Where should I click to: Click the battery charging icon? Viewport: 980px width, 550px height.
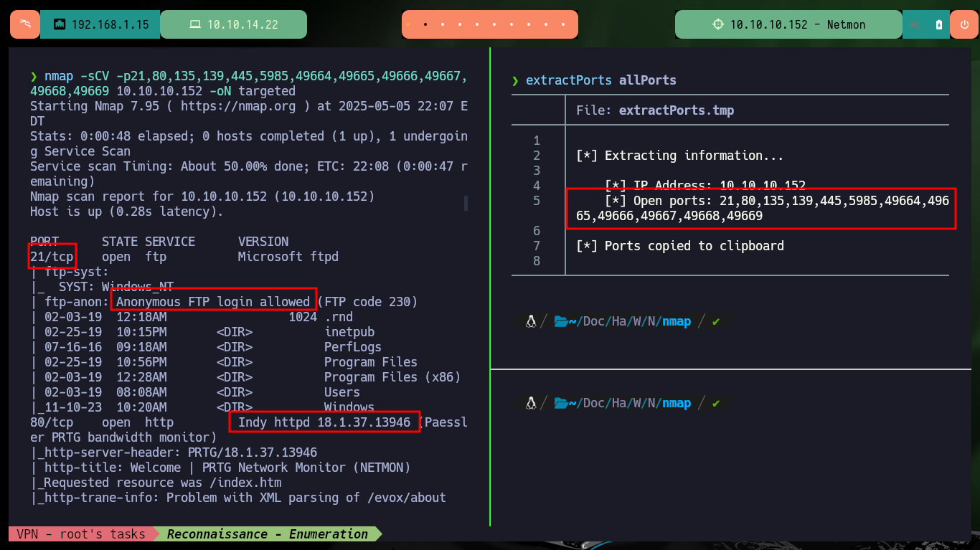point(939,24)
